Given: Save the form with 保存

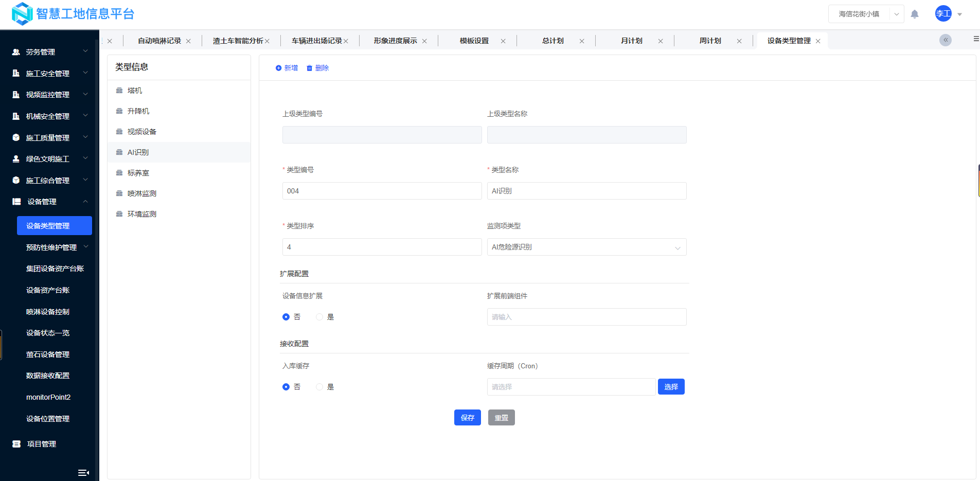Looking at the screenshot, I should 468,418.
